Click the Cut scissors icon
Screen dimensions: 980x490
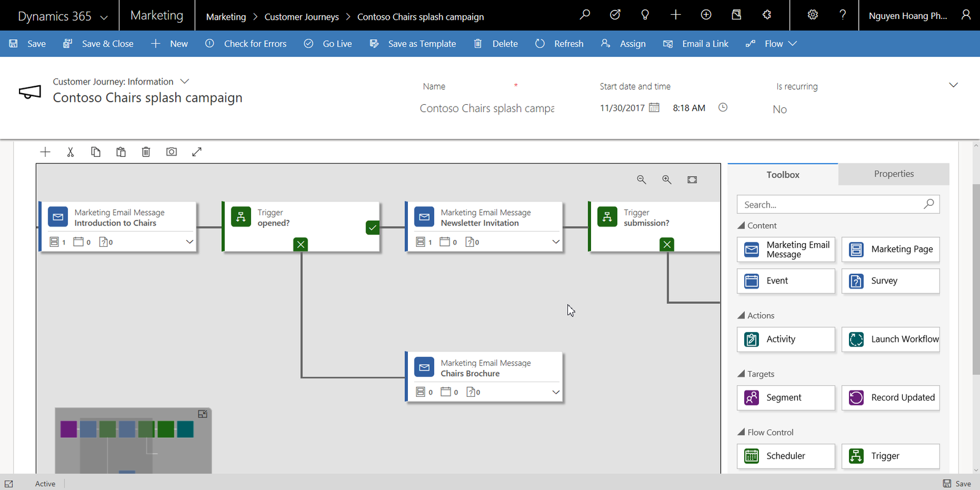(x=70, y=152)
